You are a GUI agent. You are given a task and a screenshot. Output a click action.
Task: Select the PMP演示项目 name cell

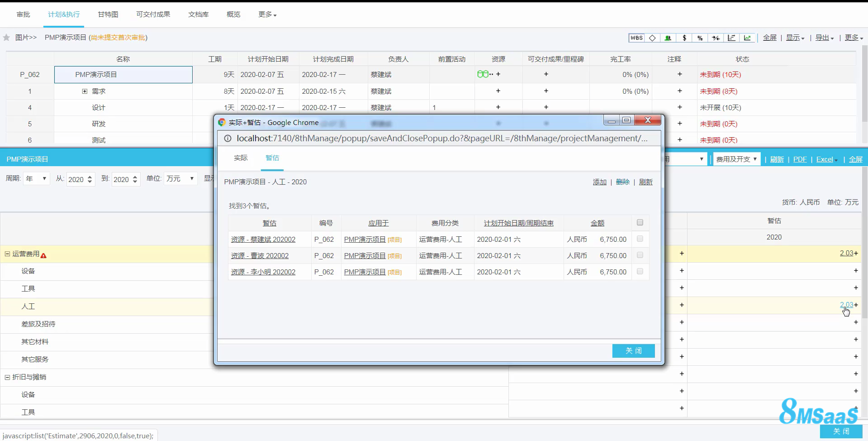point(123,75)
